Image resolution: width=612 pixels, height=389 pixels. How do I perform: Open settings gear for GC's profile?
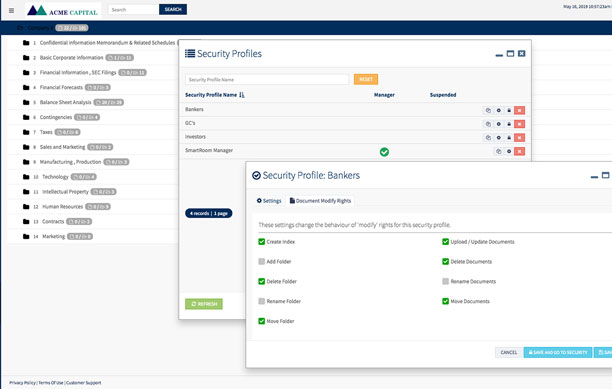point(498,124)
